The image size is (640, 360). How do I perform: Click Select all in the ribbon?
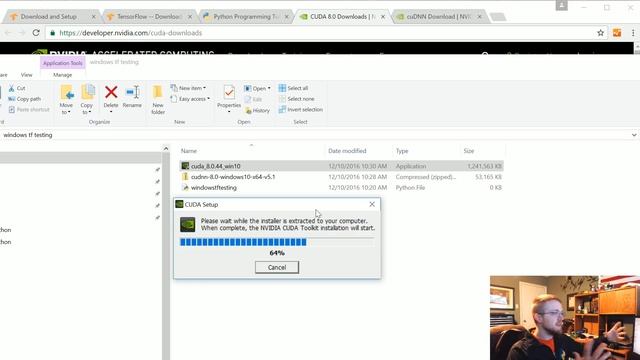click(293, 88)
